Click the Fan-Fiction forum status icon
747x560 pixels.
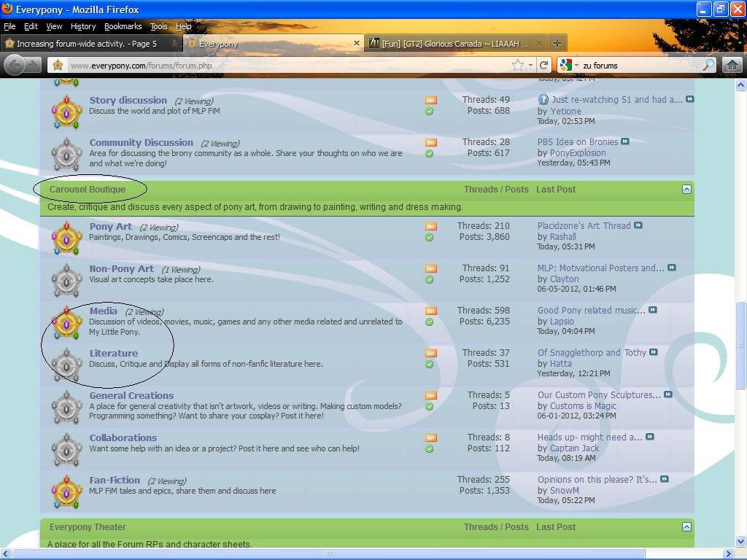pos(66,492)
